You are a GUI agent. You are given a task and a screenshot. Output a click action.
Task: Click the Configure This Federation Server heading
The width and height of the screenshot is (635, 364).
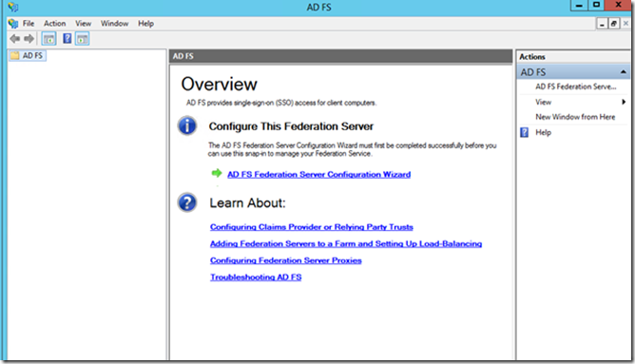tap(291, 126)
